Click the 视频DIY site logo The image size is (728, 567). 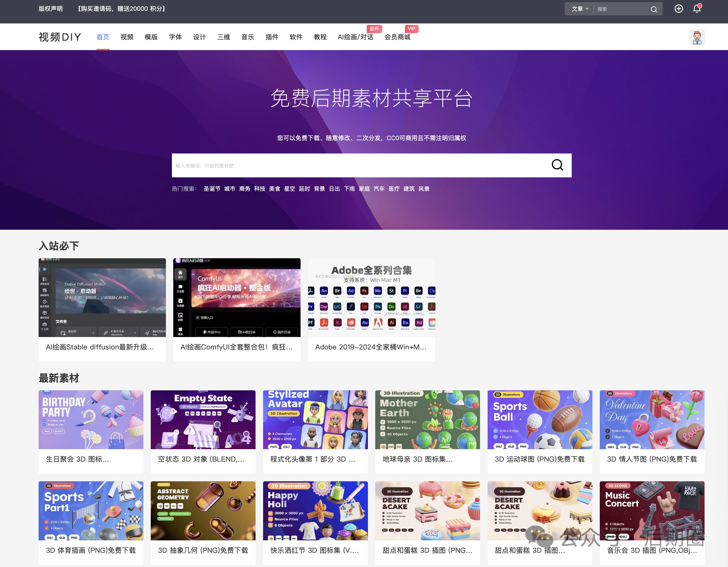click(60, 37)
